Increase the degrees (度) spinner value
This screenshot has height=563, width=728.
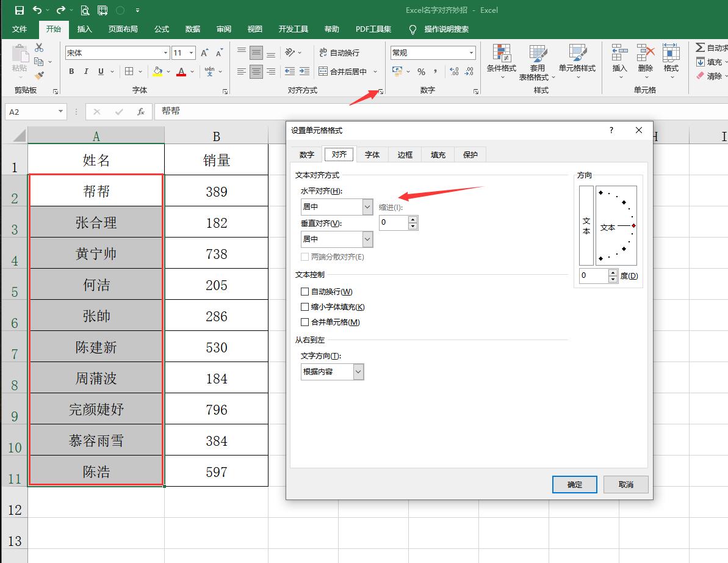(x=613, y=273)
